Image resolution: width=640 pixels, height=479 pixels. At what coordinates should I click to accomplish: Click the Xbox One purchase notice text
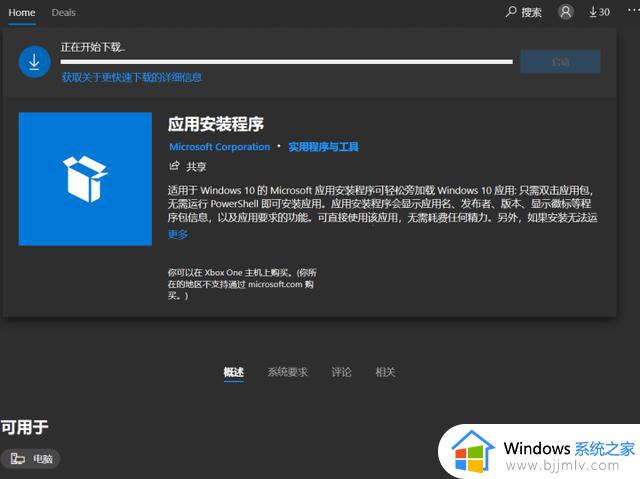[242, 284]
